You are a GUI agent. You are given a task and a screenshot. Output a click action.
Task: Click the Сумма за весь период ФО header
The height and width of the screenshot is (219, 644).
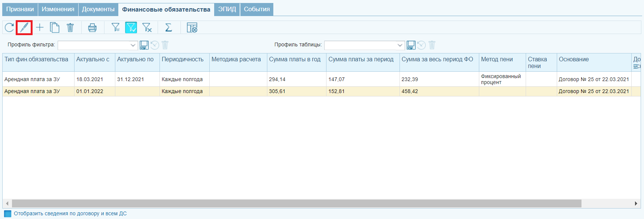pyautogui.click(x=439, y=62)
